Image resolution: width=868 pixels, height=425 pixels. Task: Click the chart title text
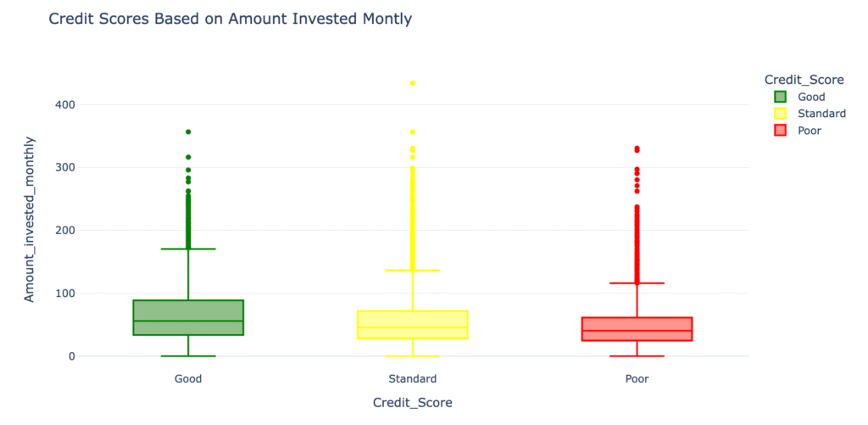coord(230,19)
